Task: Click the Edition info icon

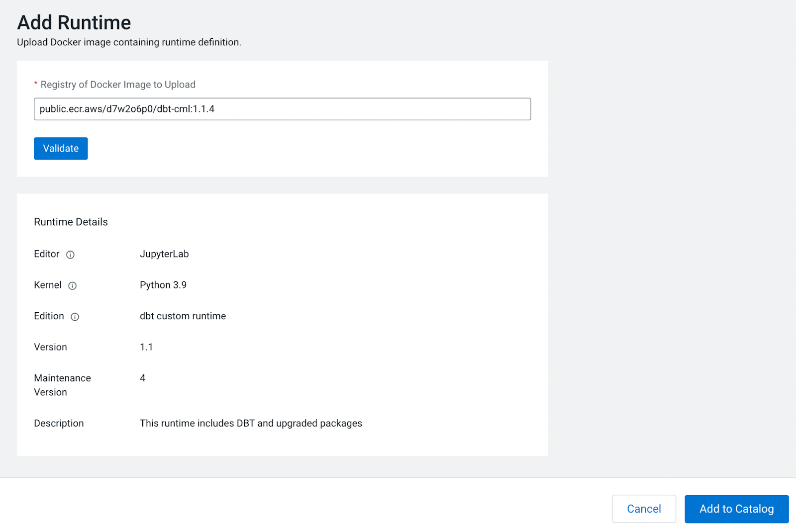Action: [x=75, y=317]
